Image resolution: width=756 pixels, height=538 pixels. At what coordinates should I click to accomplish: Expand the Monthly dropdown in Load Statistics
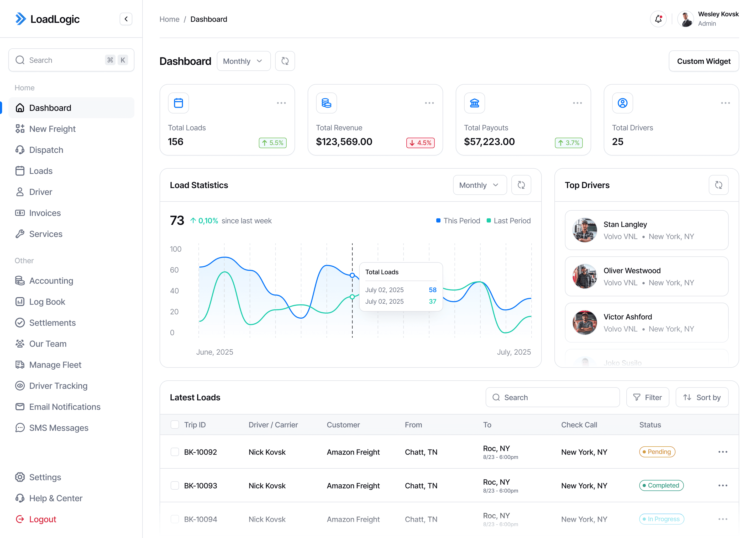pos(479,185)
